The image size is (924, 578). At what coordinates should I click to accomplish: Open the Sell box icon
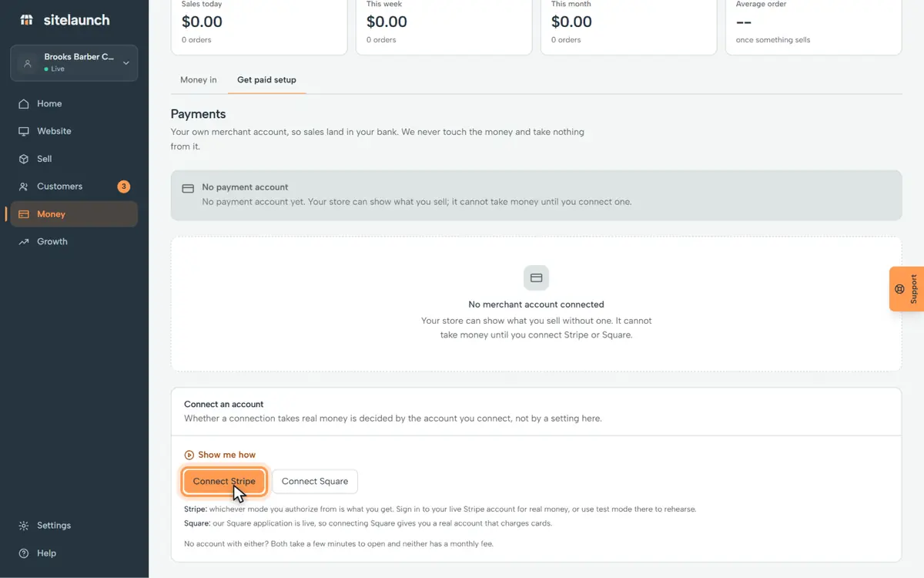click(x=24, y=159)
